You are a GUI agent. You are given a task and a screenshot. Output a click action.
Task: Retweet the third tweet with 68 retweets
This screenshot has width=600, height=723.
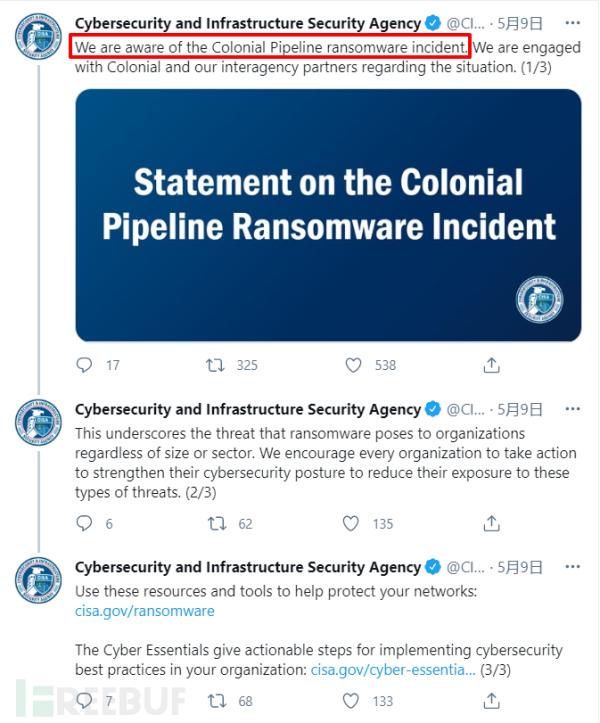click(215, 701)
